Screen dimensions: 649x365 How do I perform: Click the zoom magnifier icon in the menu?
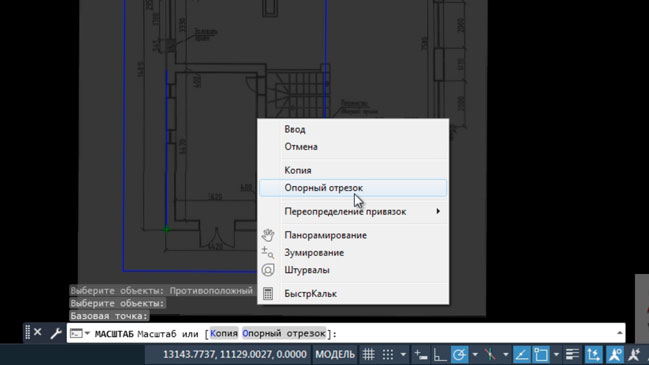268,252
